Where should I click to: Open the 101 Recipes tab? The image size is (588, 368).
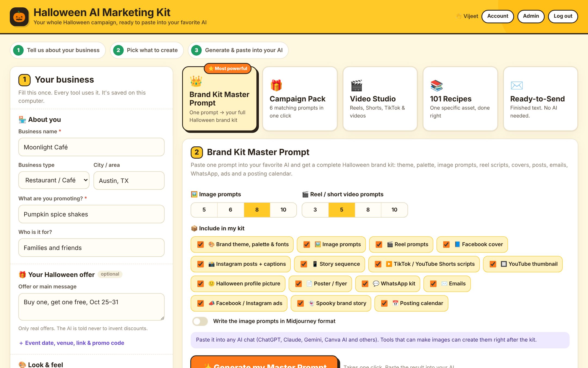point(460,99)
